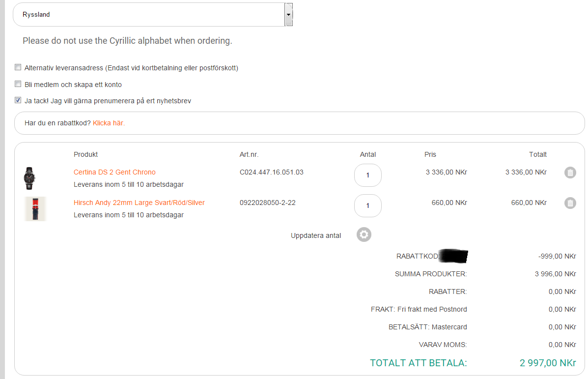Click quantity field for Hirsch Andy strap

point(367,205)
